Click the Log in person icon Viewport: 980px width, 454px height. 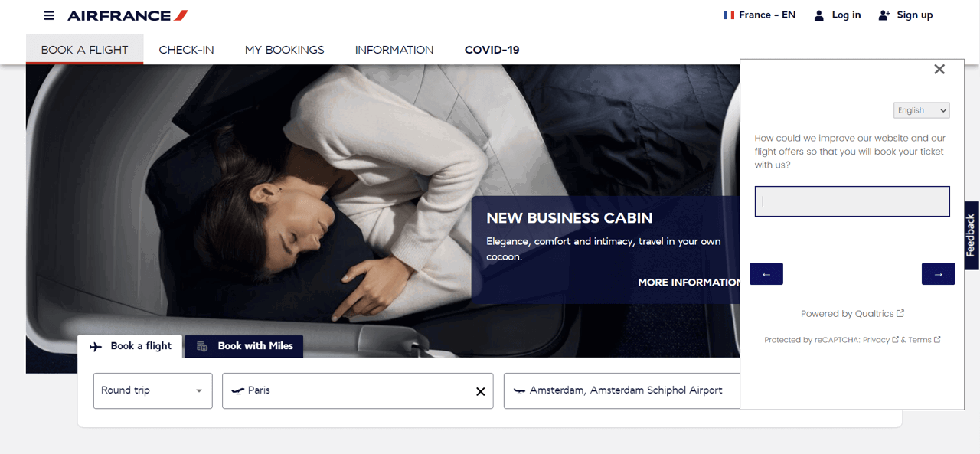pyautogui.click(x=819, y=15)
